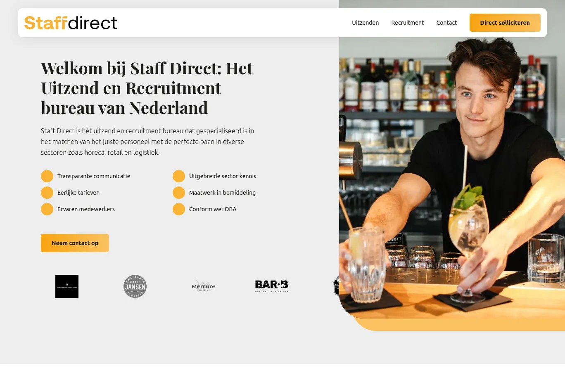The width and height of the screenshot is (565, 392).
Task: Select the Mercure Hotels logo
Action: click(204, 286)
